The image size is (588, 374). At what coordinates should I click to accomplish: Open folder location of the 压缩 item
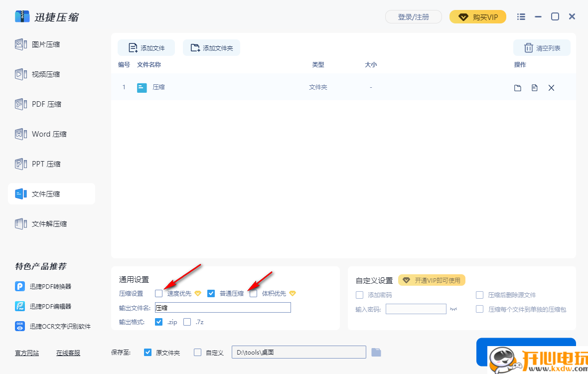[517, 87]
